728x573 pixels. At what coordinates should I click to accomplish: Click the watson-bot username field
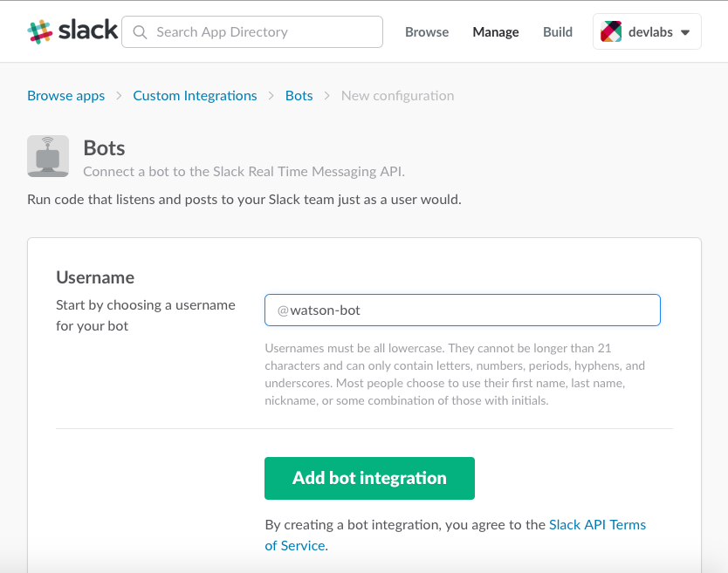pyautogui.click(x=463, y=310)
